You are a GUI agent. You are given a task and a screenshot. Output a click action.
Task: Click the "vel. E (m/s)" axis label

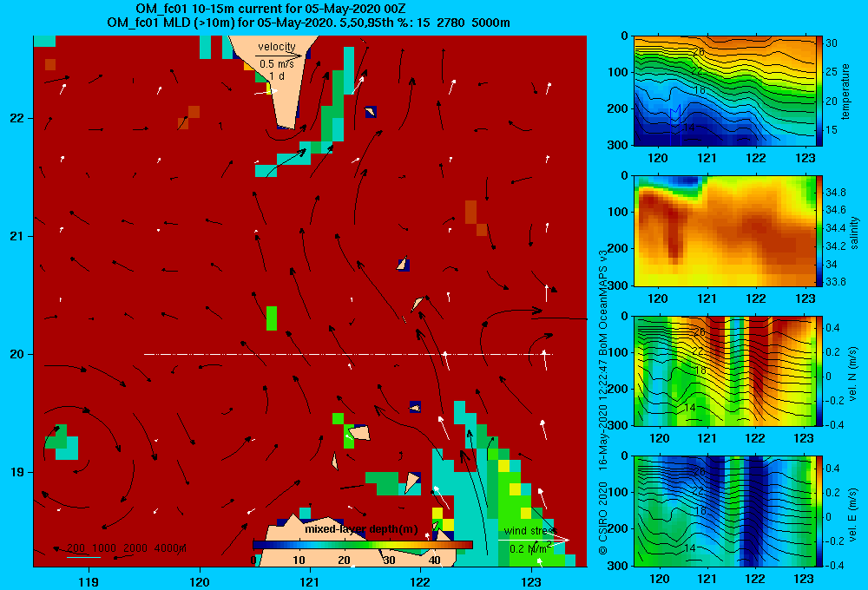pyautogui.click(x=853, y=515)
